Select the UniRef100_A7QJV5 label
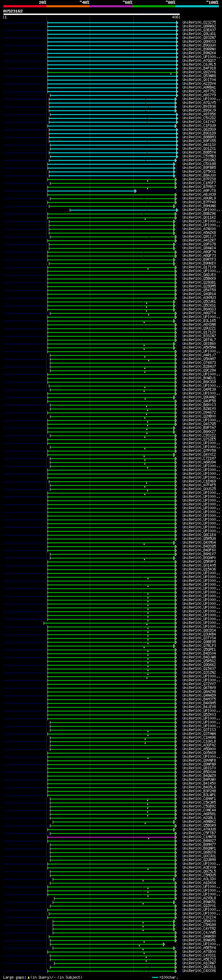Viewport: 222px width, 980px height. click(x=199, y=103)
